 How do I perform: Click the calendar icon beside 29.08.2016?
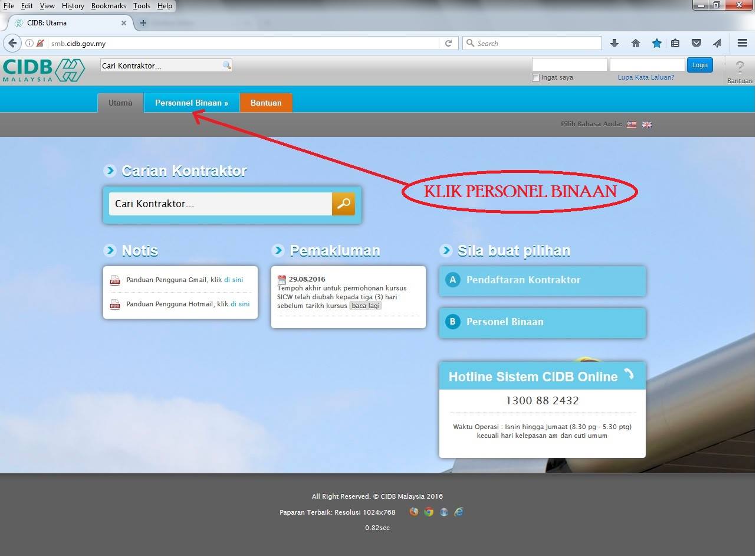tap(282, 279)
